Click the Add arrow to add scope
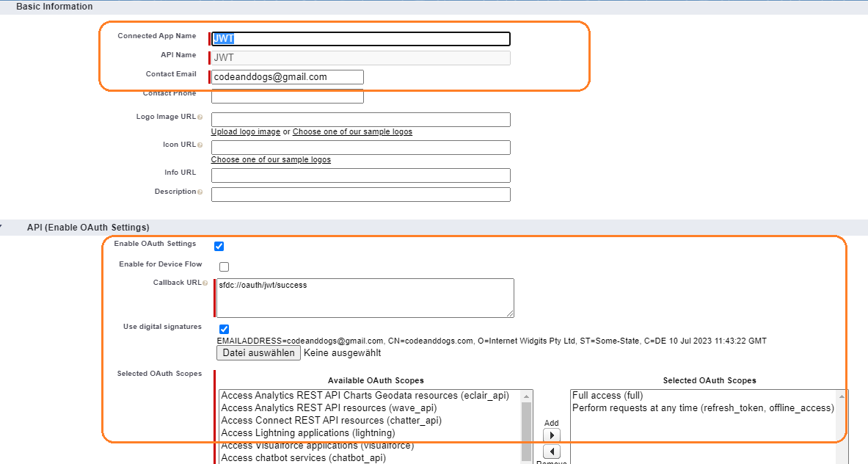 point(551,435)
